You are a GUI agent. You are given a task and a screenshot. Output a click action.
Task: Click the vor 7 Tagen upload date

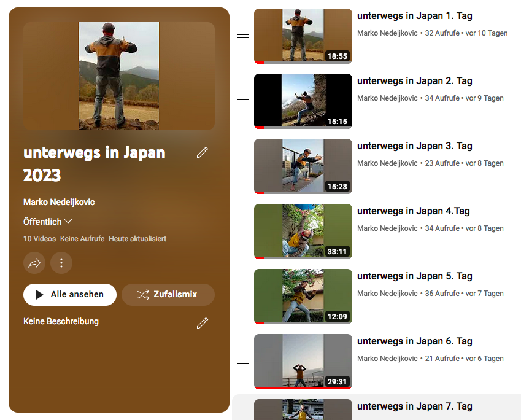(x=484, y=294)
